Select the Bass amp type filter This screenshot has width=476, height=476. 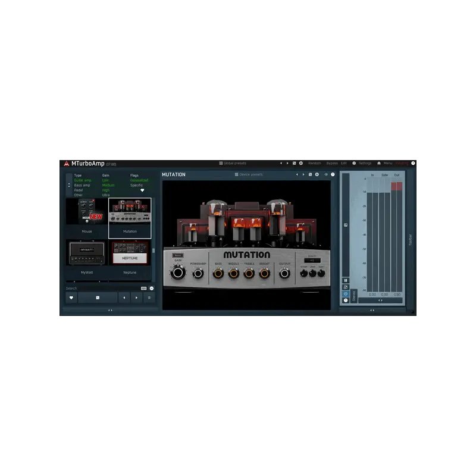click(x=82, y=185)
